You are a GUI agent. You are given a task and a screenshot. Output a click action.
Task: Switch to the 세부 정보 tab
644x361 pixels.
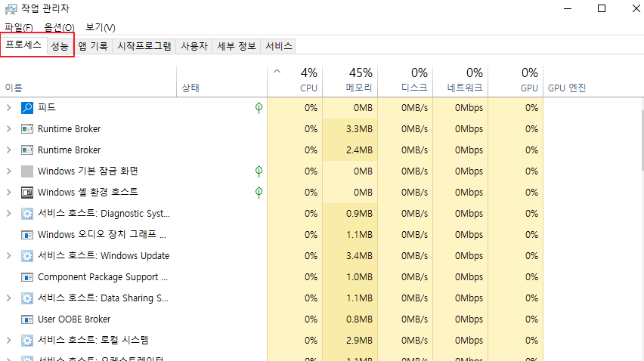[x=236, y=46]
